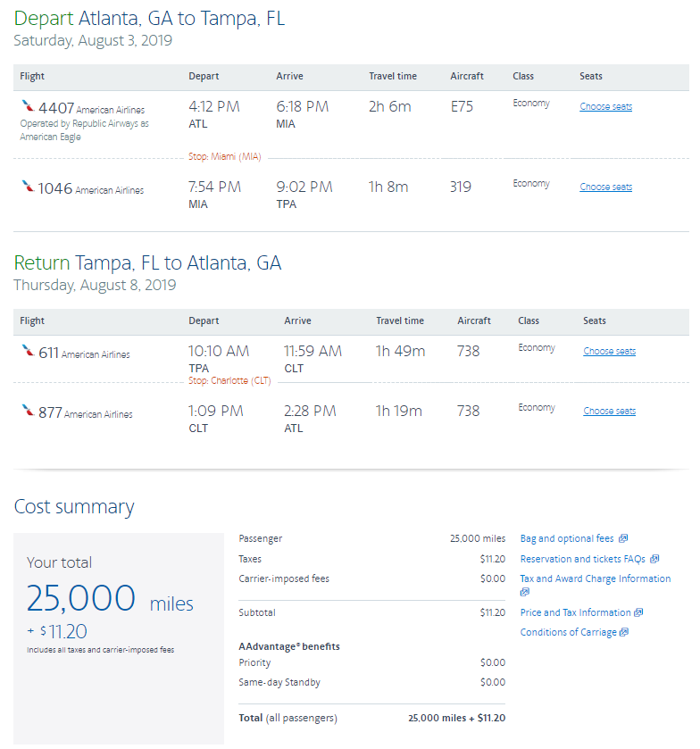Screen dimensions: 700x749
Task: Read the Conditions of Carriage
Action: 568,632
